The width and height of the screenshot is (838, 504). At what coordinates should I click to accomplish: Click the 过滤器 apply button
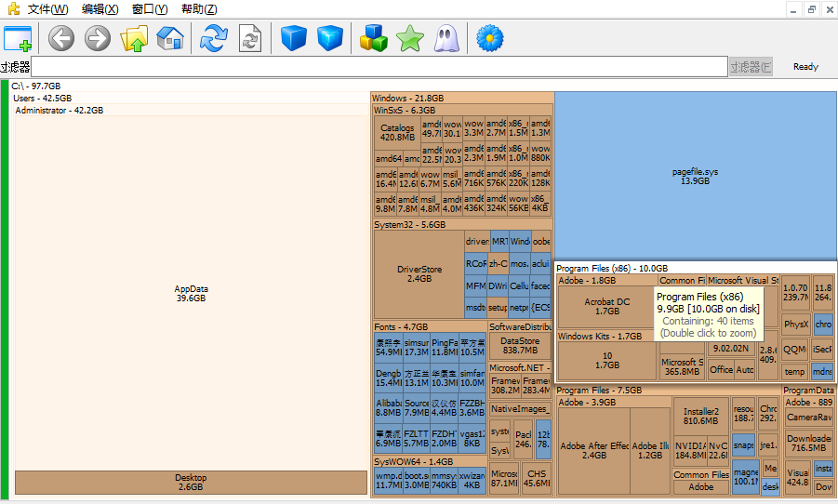click(751, 67)
